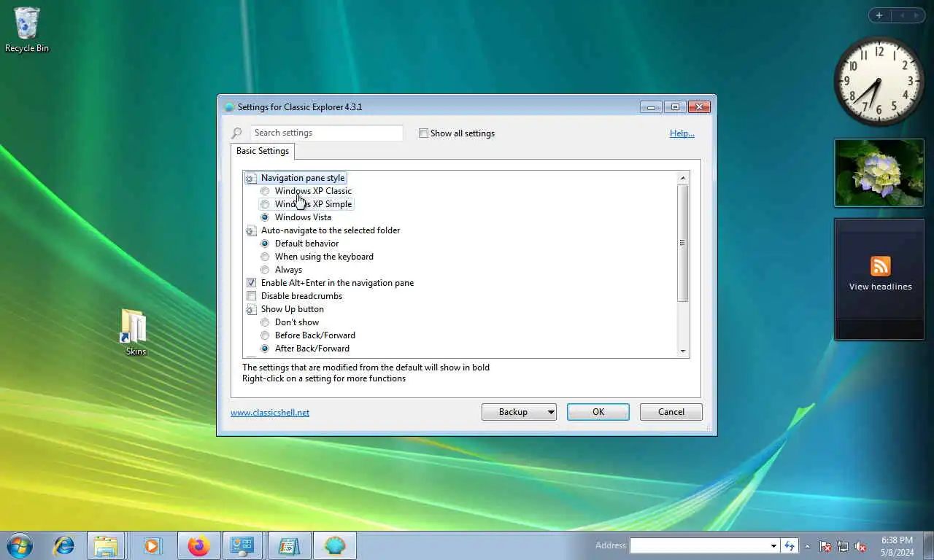Launch Firefox from the taskbar

click(x=198, y=545)
